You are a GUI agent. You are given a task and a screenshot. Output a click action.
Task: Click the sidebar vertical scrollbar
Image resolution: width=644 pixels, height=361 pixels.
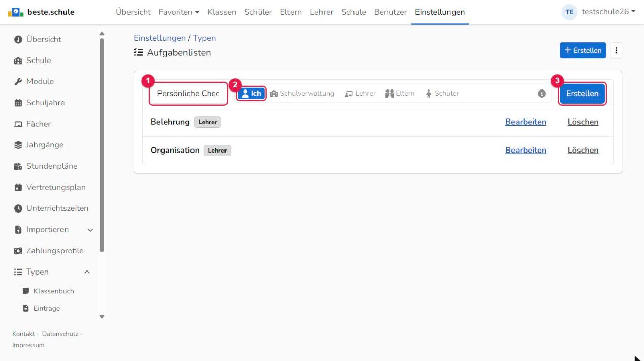tap(102, 145)
